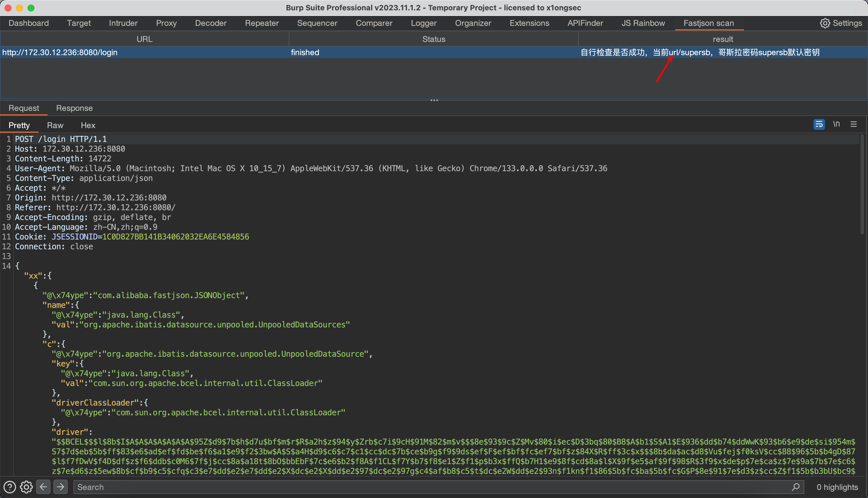Toggle the word wrap icon in editor

[819, 124]
